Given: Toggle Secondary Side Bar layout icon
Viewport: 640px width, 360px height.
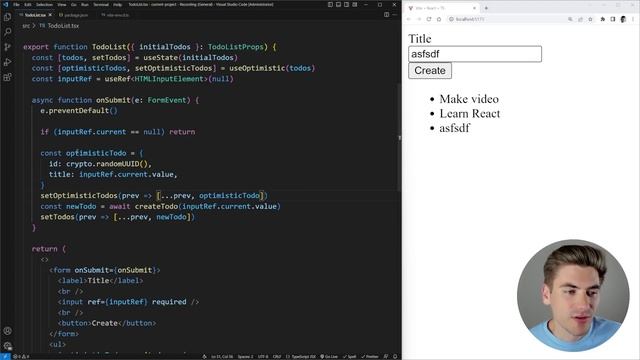Looking at the screenshot, I should coord(346,4).
